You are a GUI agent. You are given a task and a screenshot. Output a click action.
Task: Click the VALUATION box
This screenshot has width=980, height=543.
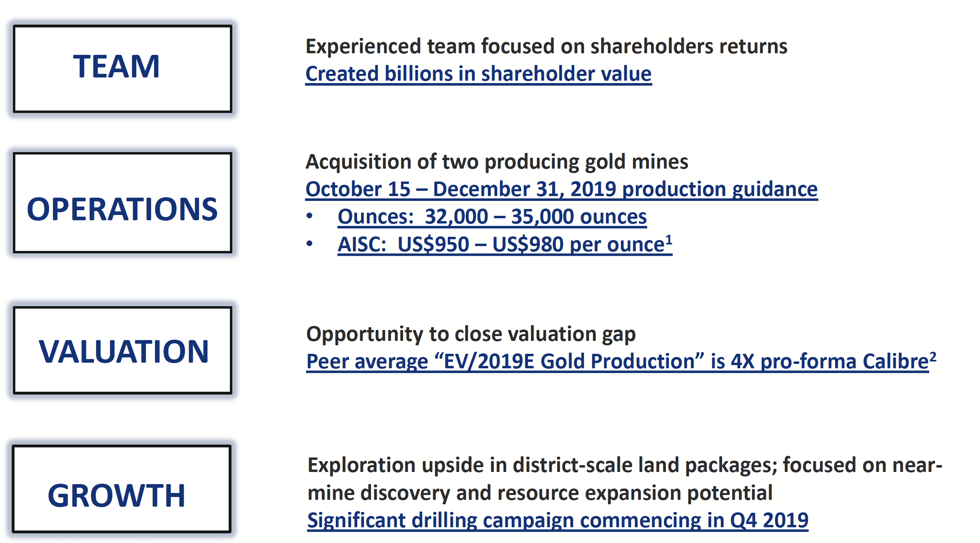pyautogui.click(x=122, y=350)
